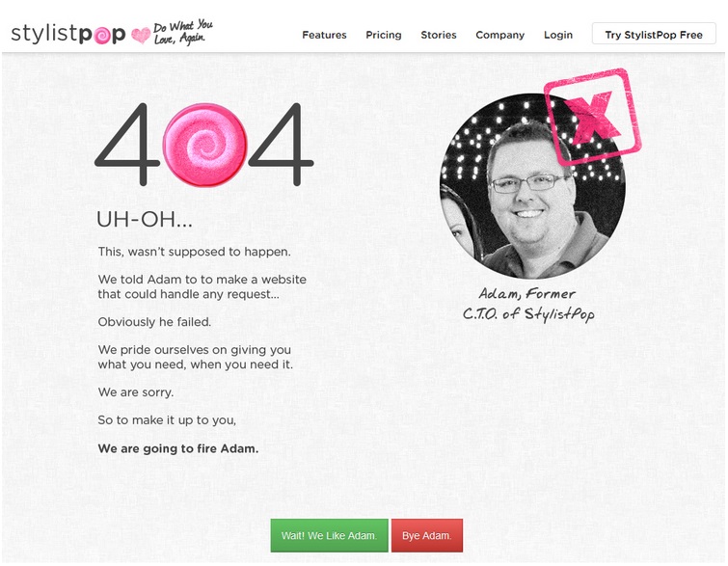Image resolution: width=728 pixels, height=566 pixels.
Task: Open the Pricing page link
Action: pyautogui.click(x=384, y=35)
